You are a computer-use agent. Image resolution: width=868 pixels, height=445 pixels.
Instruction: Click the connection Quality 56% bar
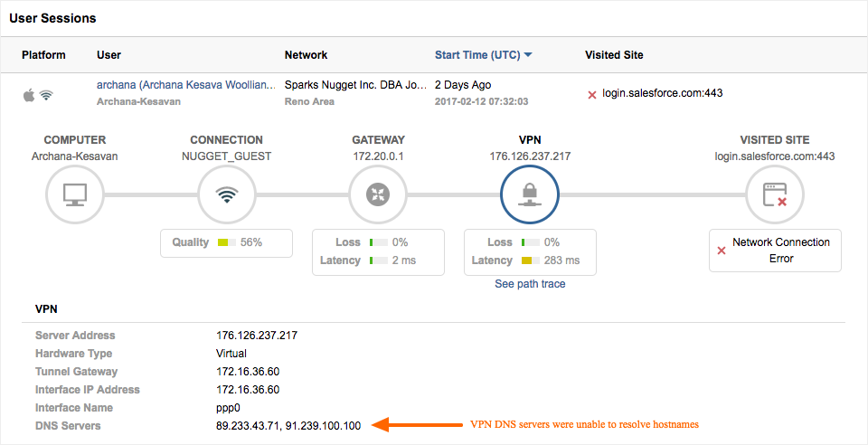point(226,242)
